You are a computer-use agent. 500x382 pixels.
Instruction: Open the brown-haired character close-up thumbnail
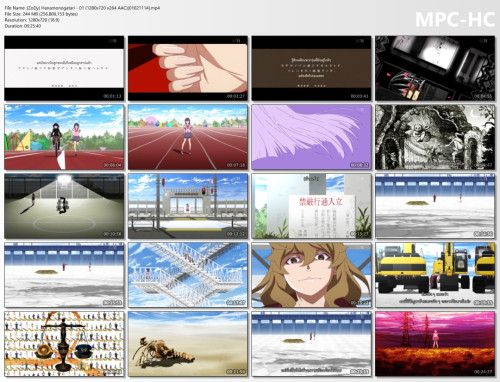pos(311,275)
